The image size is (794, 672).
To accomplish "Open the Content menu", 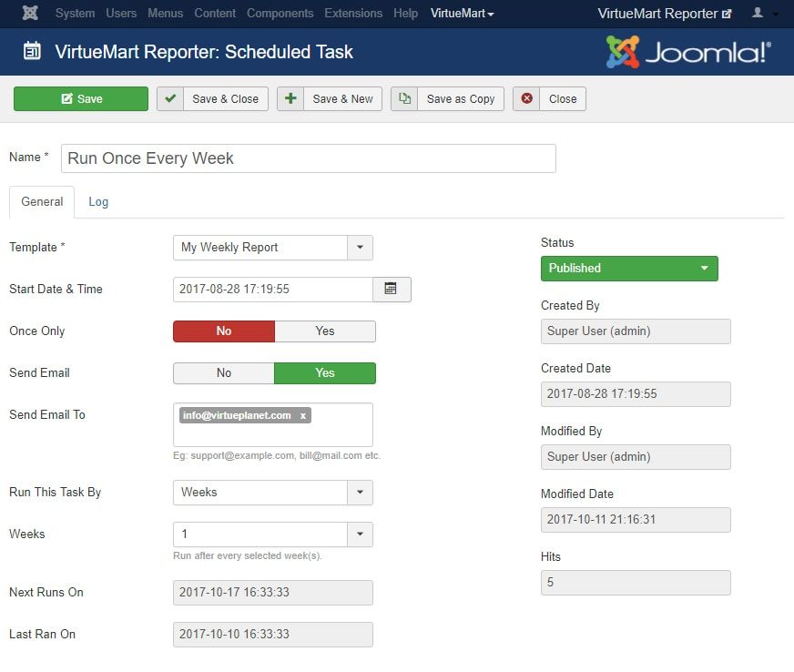I will pyautogui.click(x=215, y=13).
